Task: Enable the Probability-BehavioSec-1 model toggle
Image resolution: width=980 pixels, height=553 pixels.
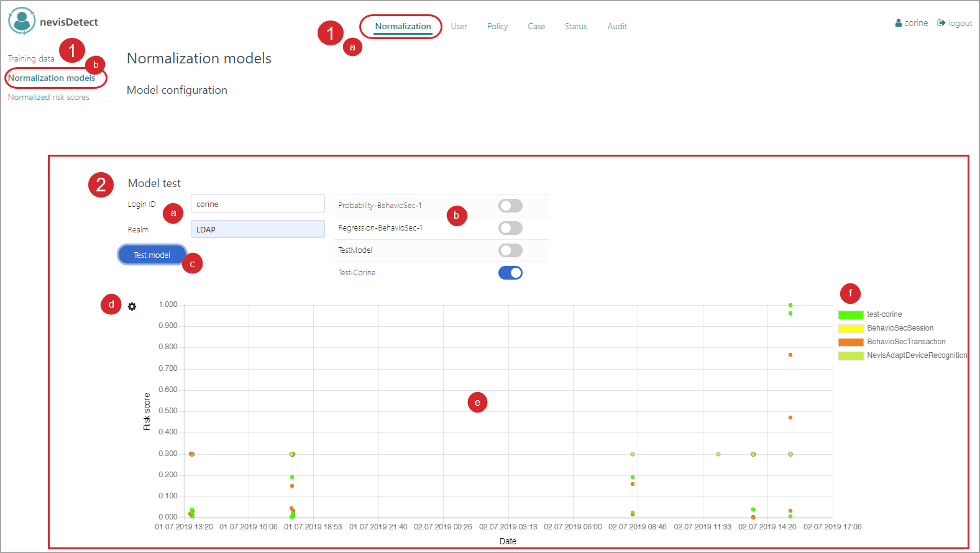Action: coord(510,206)
